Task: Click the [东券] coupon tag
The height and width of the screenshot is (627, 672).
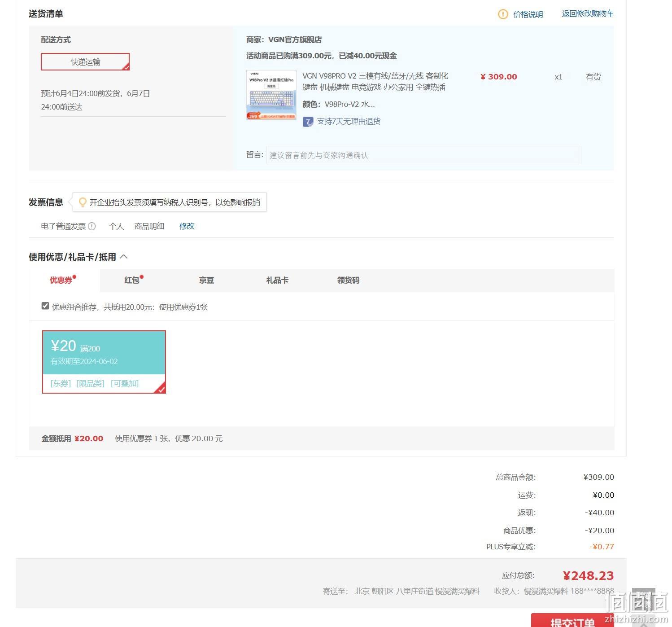Action: point(61,383)
